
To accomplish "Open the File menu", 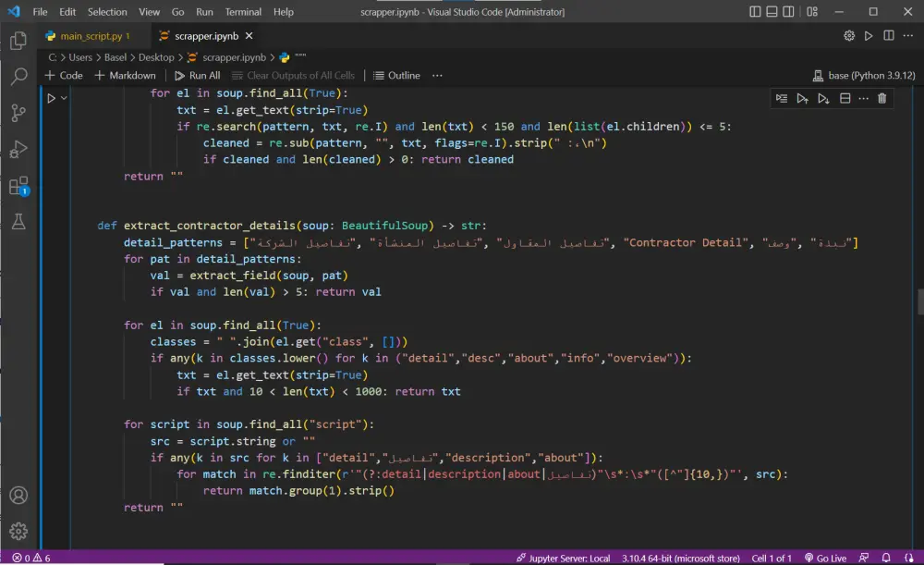I will 40,12.
